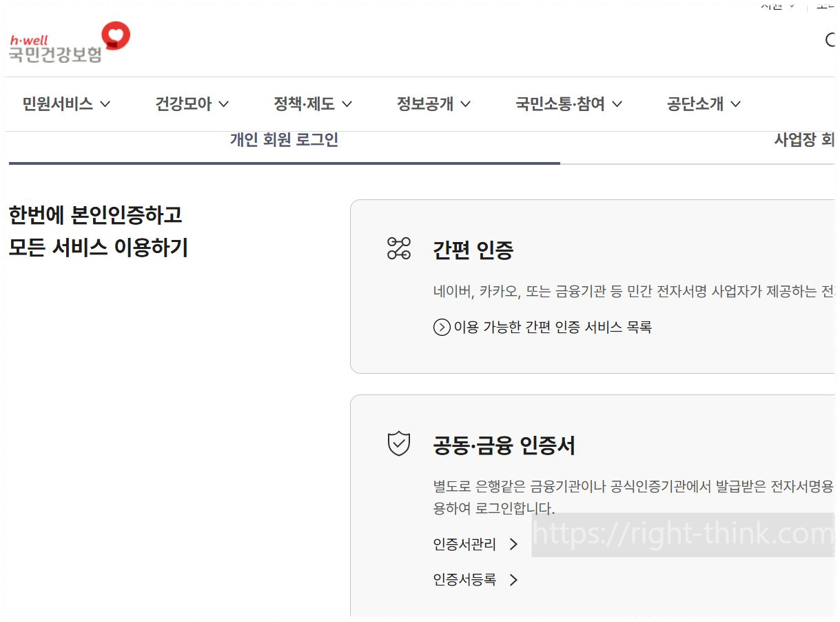Expand the 국민소통·참여 dropdown chevron

[x=617, y=104]
